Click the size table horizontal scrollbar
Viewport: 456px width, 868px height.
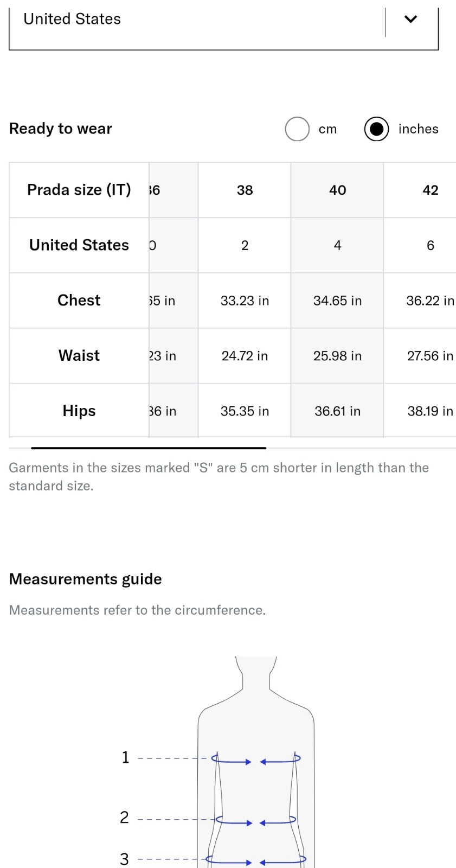click(x=149, y=448)
